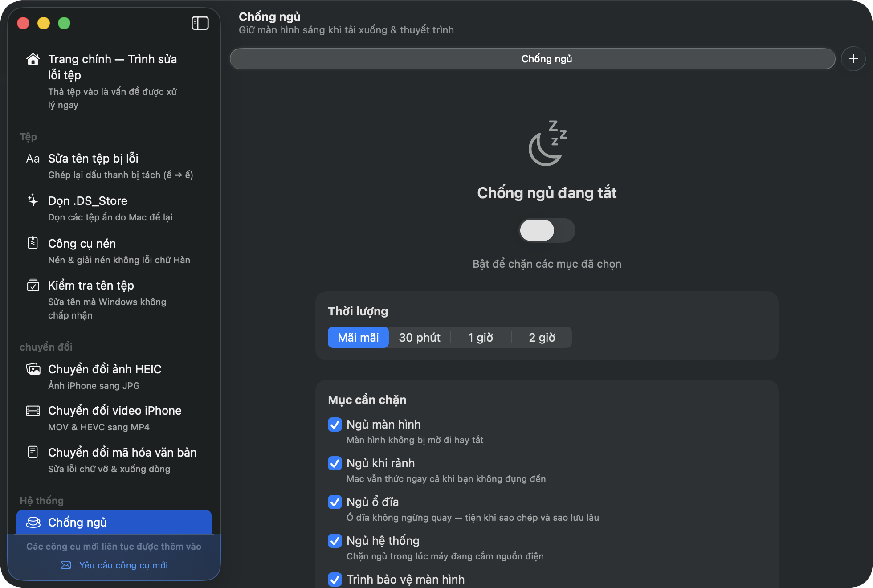This screenshot has width=873, height=588.
Task: Click the envelope icon by Yêu cầu công cụ mới
Action: [66, 565]
